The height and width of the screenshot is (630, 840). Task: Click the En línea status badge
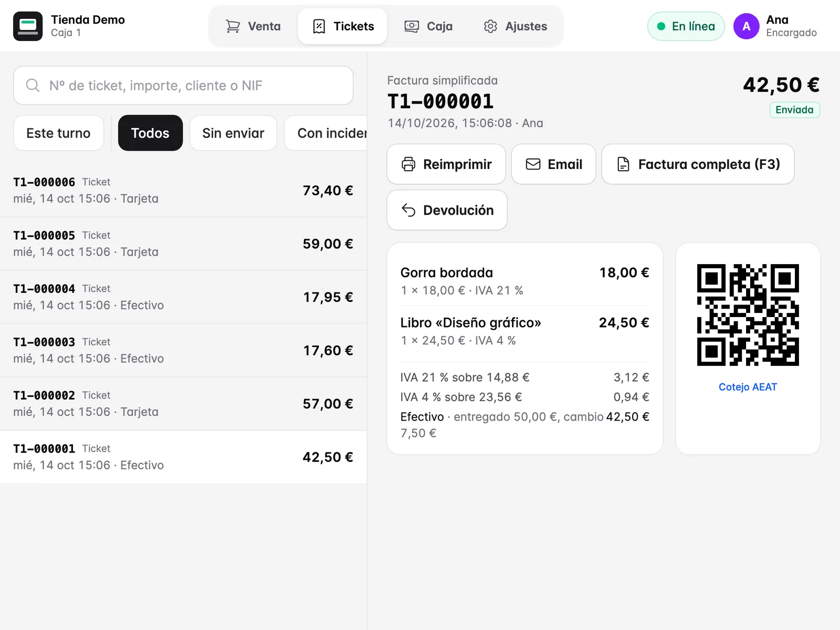coord(686,26)
